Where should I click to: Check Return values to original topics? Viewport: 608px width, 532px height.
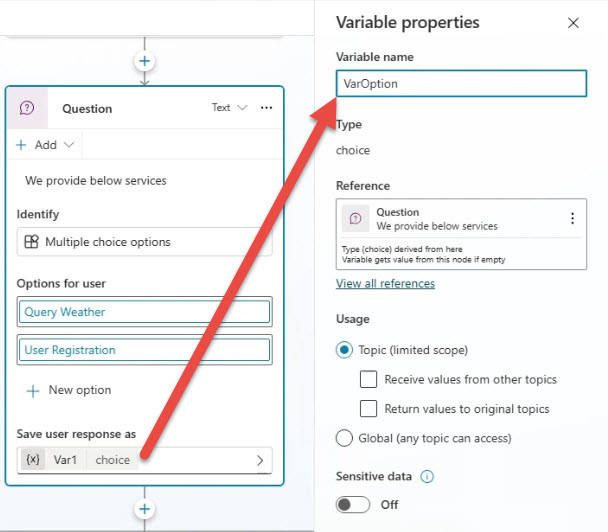point(368,409)
